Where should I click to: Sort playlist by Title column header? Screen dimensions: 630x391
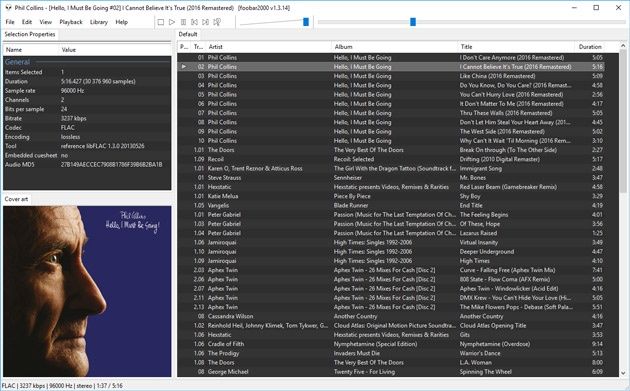[516, 47]
